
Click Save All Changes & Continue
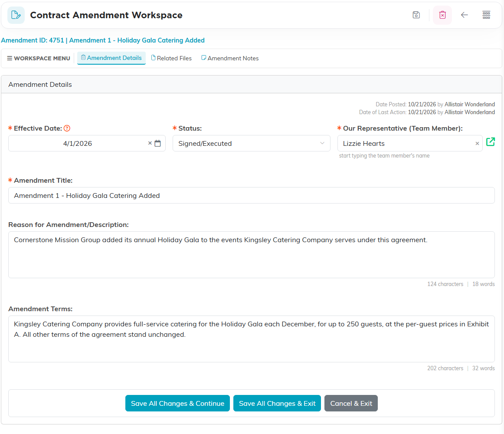coord(177,403)
